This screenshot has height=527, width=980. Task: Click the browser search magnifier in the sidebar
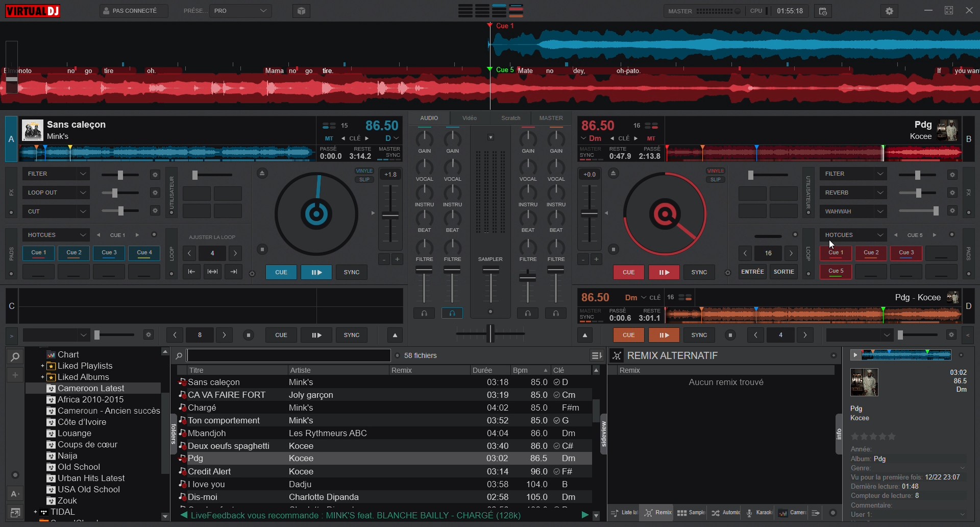(15, 357)
